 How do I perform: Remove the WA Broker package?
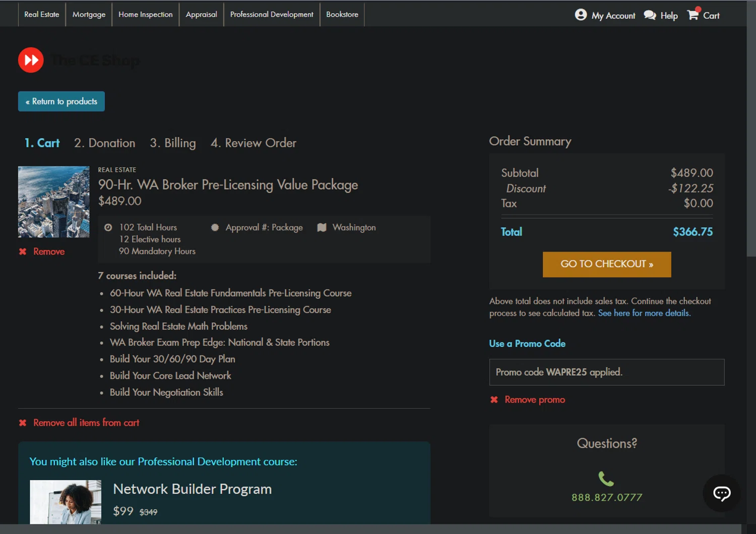(49, 251)
